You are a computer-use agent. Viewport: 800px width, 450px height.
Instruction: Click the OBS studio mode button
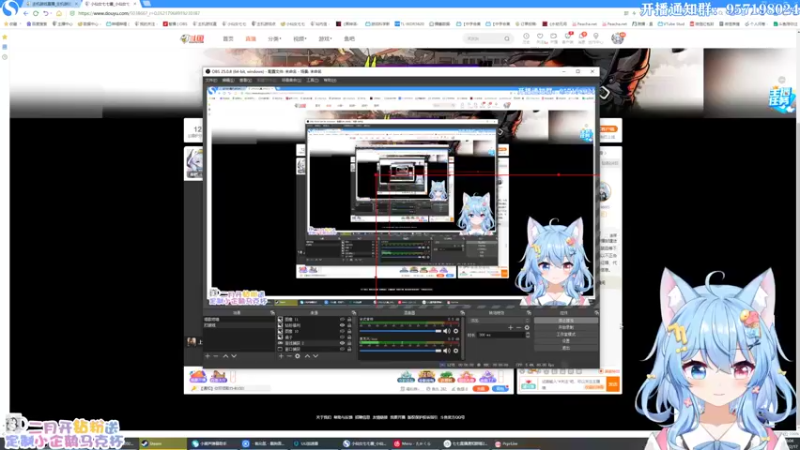566,334
